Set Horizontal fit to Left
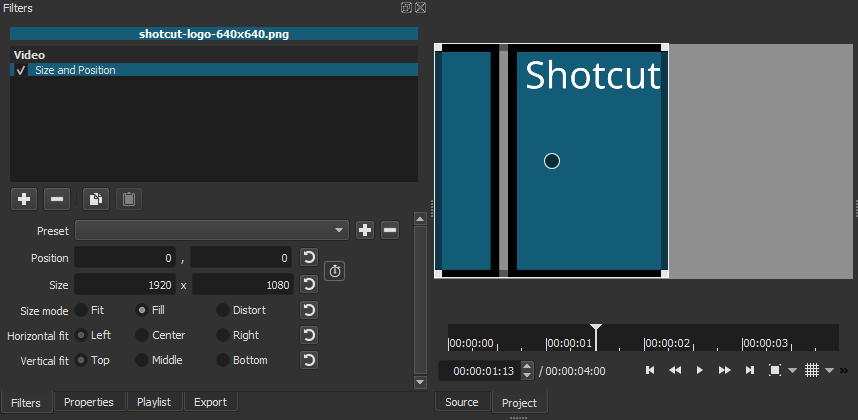 (81, 335)
